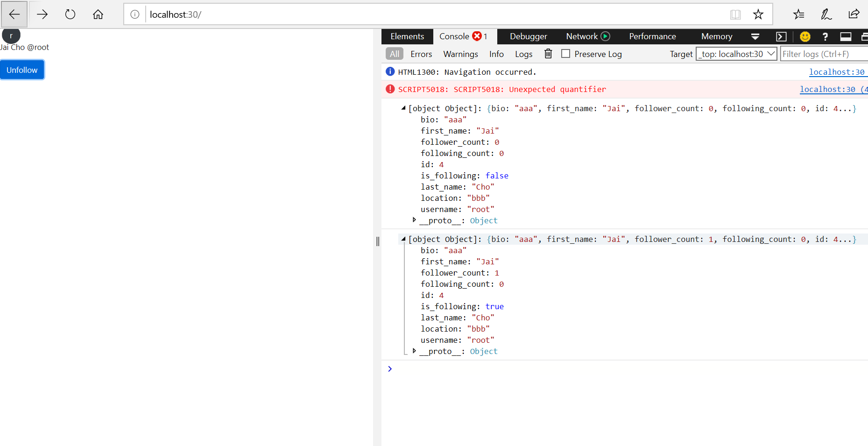The width and height of the screenshot is (868, 446).
Task: Select the 'Unexpected quantifier' error message text
Action: (557, 89)
